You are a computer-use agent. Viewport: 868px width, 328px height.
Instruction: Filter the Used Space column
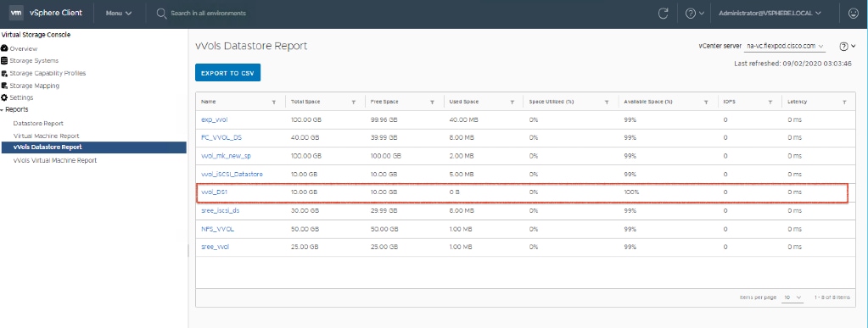(511, 103)
